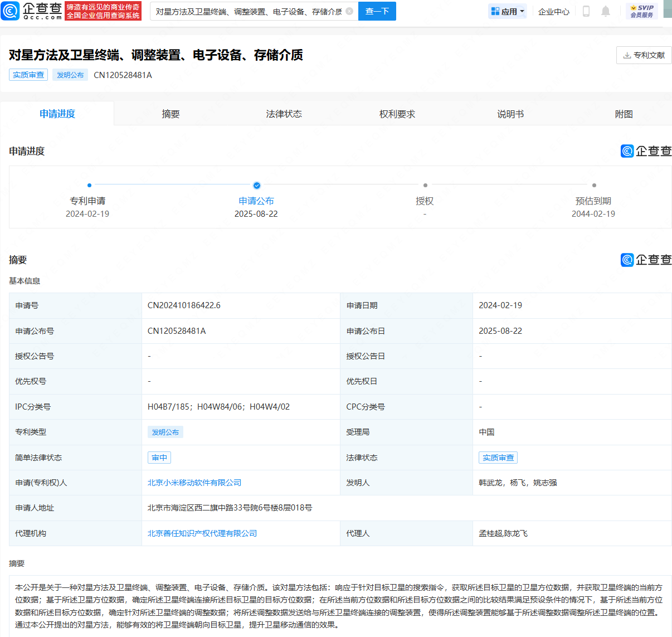Select inventors 韩武龙，杨飞，姚志强

coord(518,483)
